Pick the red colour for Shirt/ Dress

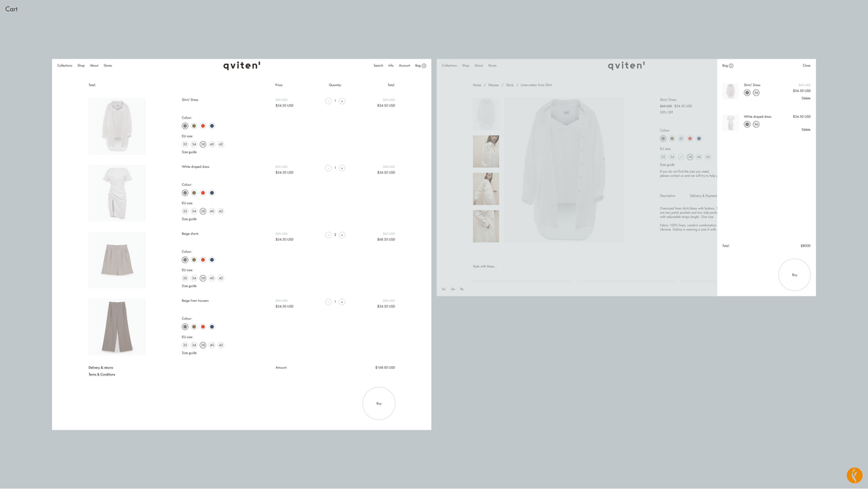click(203, 126)
